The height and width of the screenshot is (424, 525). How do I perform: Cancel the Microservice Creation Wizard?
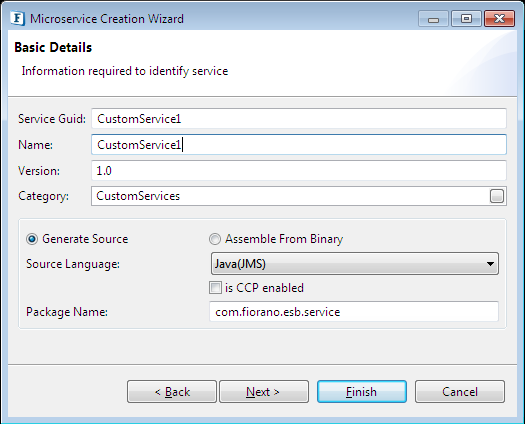pyautogui.click(x=460, y=392)
